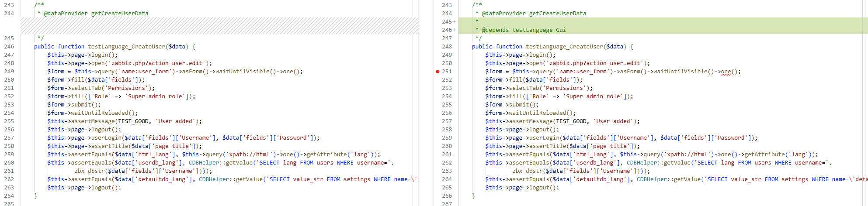
Task: Click the red breakpoint dot on line 251
Action: pyautogui.click(x=437, y=72)
